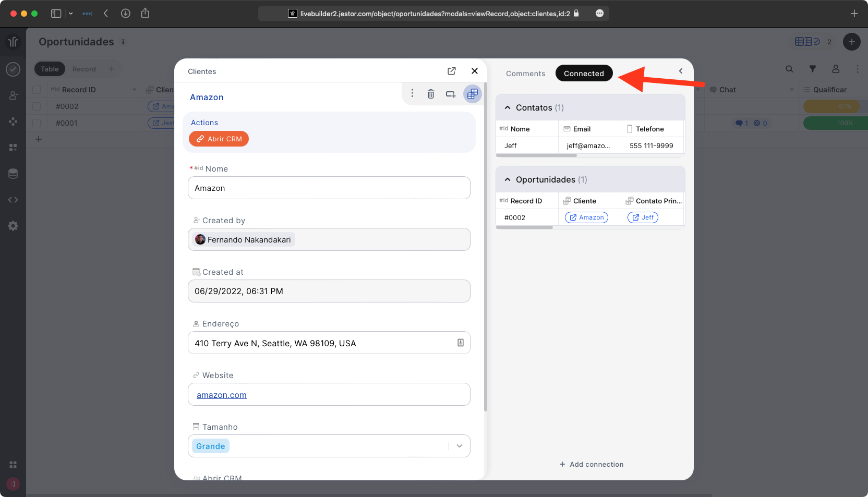This screenshot has height=497, width=868.
Task: Check the row #0002 checkbox
Action: point(37,106)
